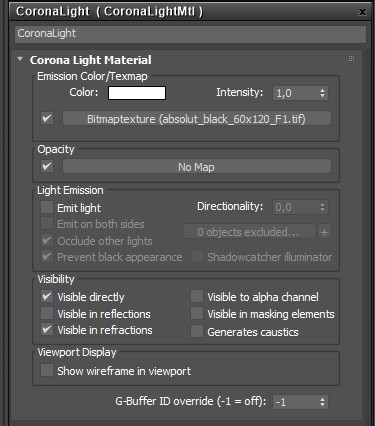The width and height of the screenshot is (375, 426).
Task: Enable Visible to alpha channel
Action: 197,296
